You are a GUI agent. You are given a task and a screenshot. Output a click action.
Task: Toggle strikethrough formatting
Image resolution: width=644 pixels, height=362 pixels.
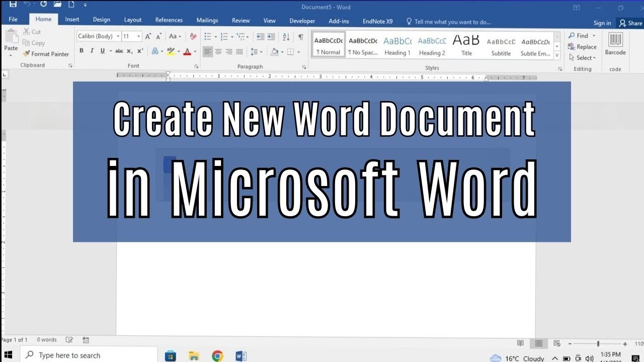(x=119, y=51)
